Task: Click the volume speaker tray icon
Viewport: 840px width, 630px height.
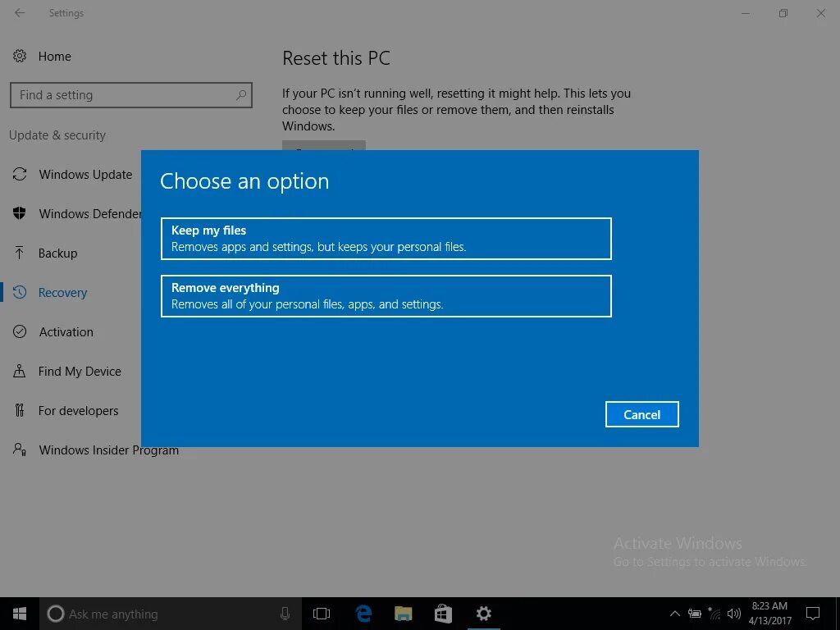Action: tap(734, 614)
